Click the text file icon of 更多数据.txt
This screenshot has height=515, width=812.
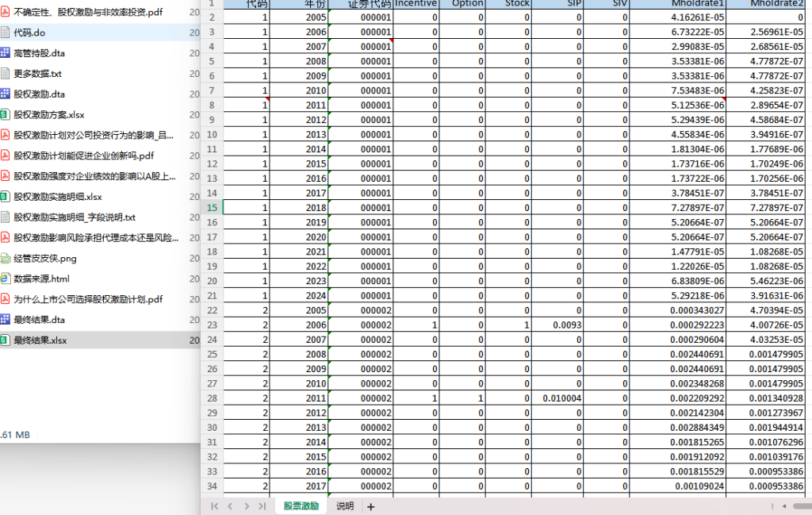(5, 74)
